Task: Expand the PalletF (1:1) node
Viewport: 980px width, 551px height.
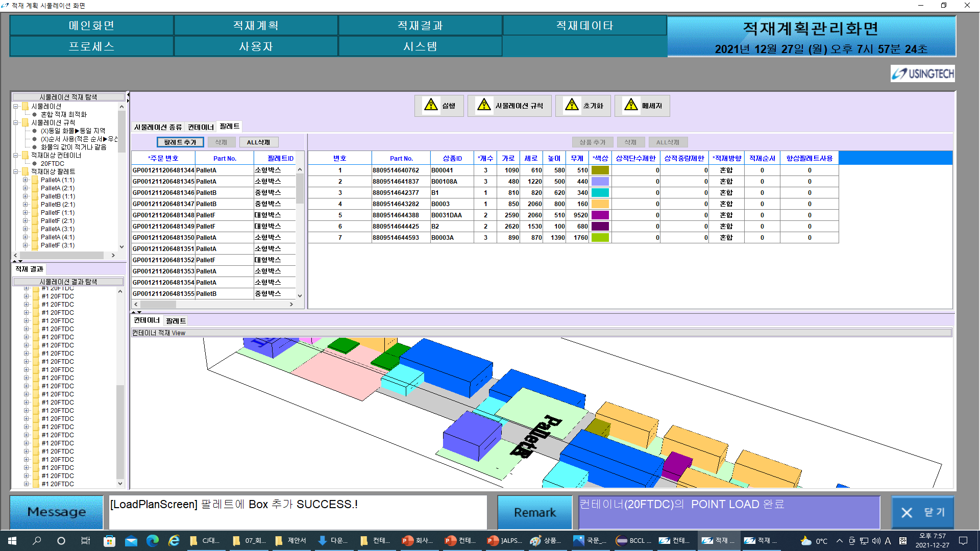Action: point(26,212)
